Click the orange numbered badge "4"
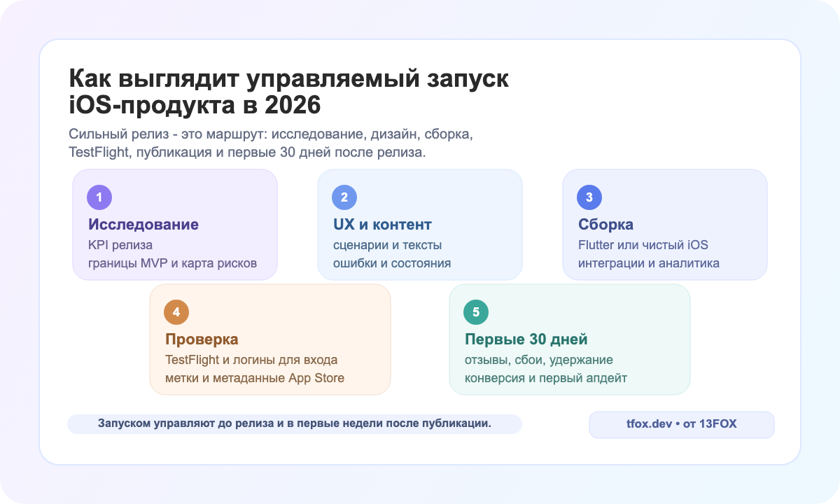The width and height of the screenshot is (840, 504). pyautogui.click(x=177, y=312)
